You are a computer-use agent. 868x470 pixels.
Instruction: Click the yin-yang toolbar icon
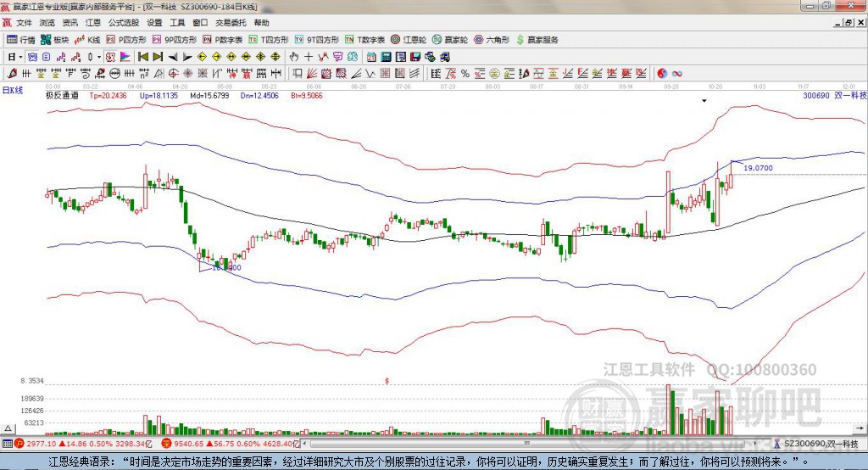(x=662, y=73)
